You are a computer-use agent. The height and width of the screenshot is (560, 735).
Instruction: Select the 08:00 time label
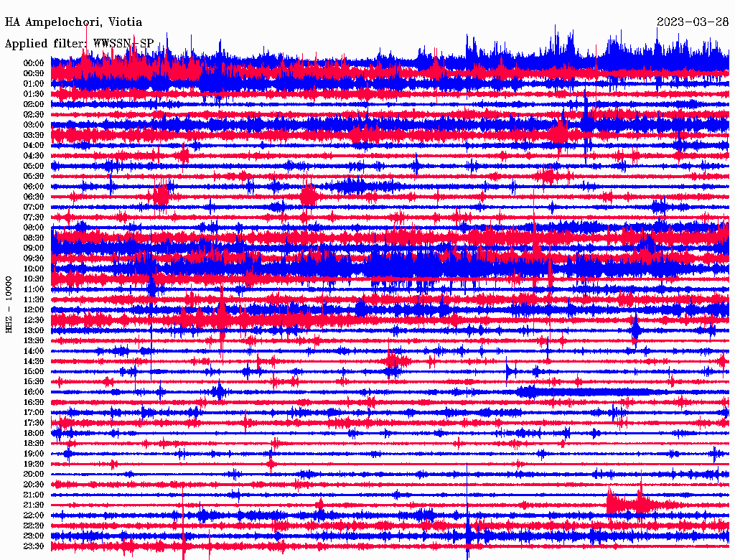coord(34,228)
